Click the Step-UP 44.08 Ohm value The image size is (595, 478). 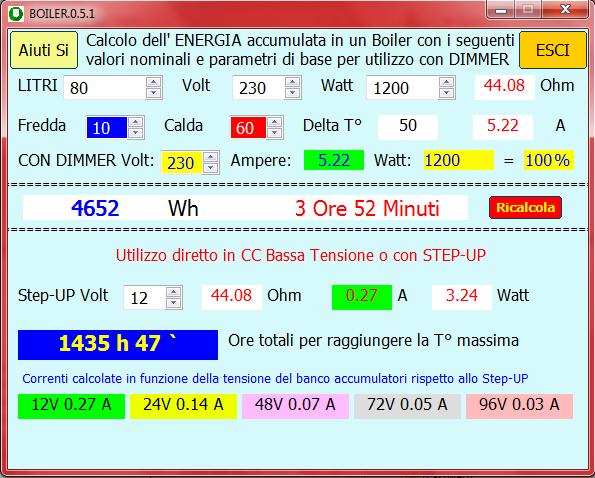(231, 296)
